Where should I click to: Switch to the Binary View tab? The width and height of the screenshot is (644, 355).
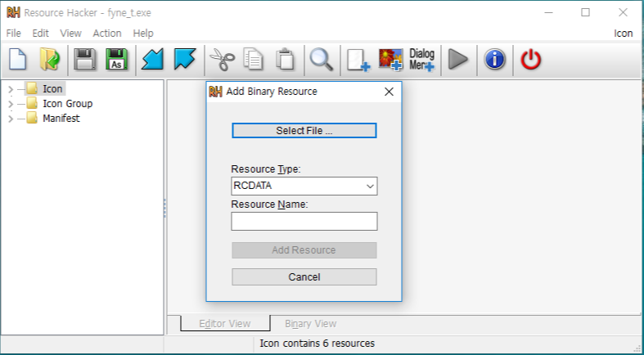point(311,324)
